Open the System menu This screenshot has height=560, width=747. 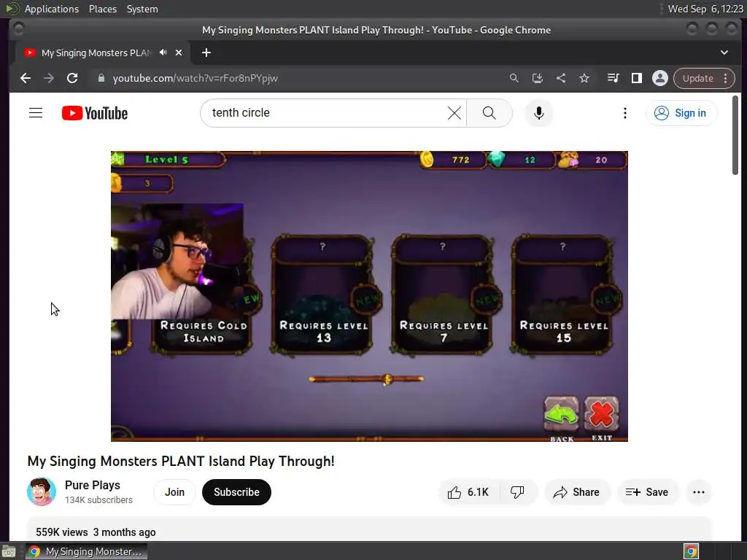point(142,9)
